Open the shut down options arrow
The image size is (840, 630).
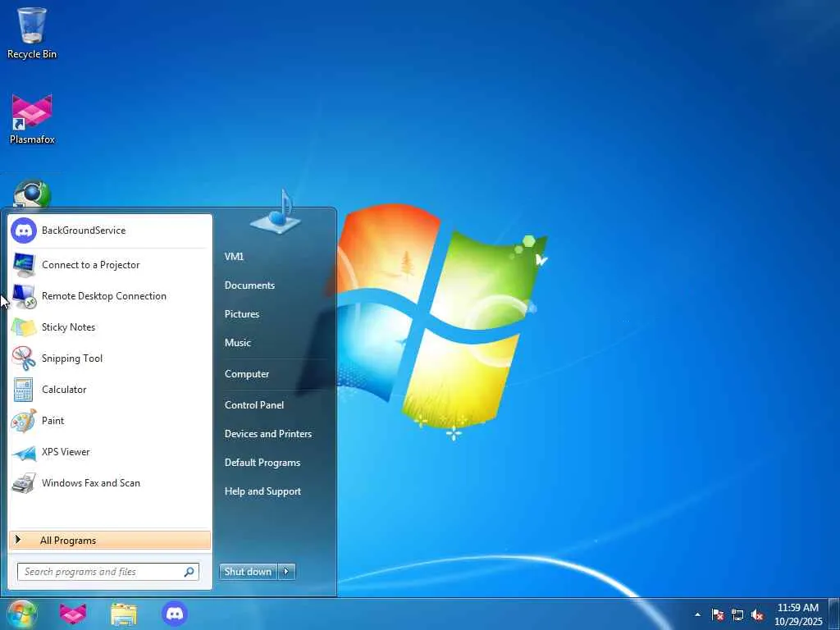(x=286, y=572)
